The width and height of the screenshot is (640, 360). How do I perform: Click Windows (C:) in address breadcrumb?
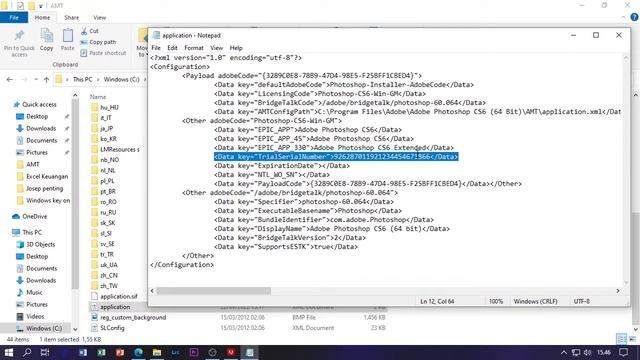click(121, 80)
